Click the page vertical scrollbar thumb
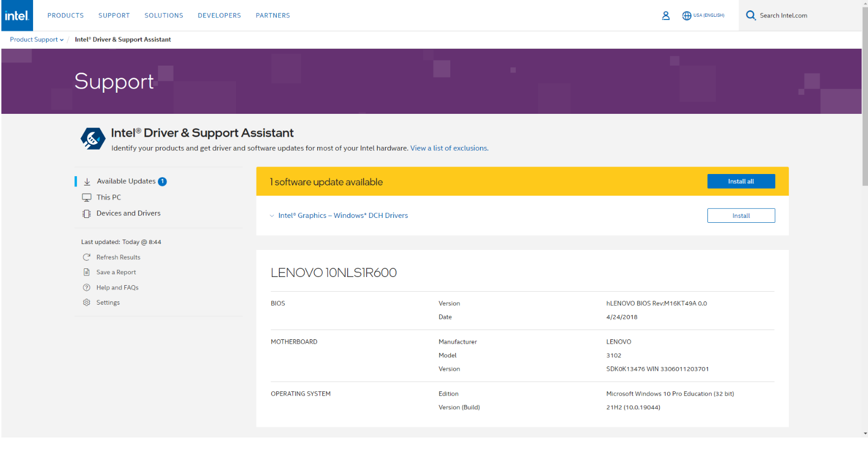This screenshot has width=868, height=470. pyautogui.click(x=865, y=96)
